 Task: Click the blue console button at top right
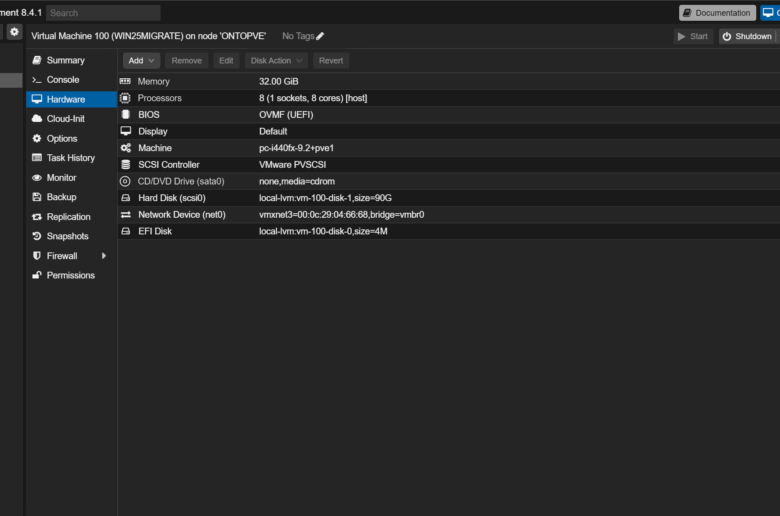pos(770,13)
